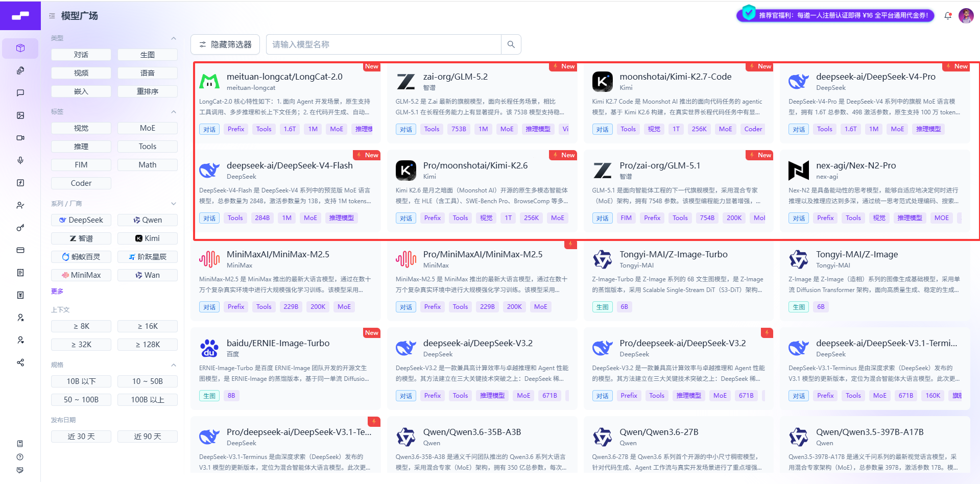Show more vendors via 更多

coord(57,292)
